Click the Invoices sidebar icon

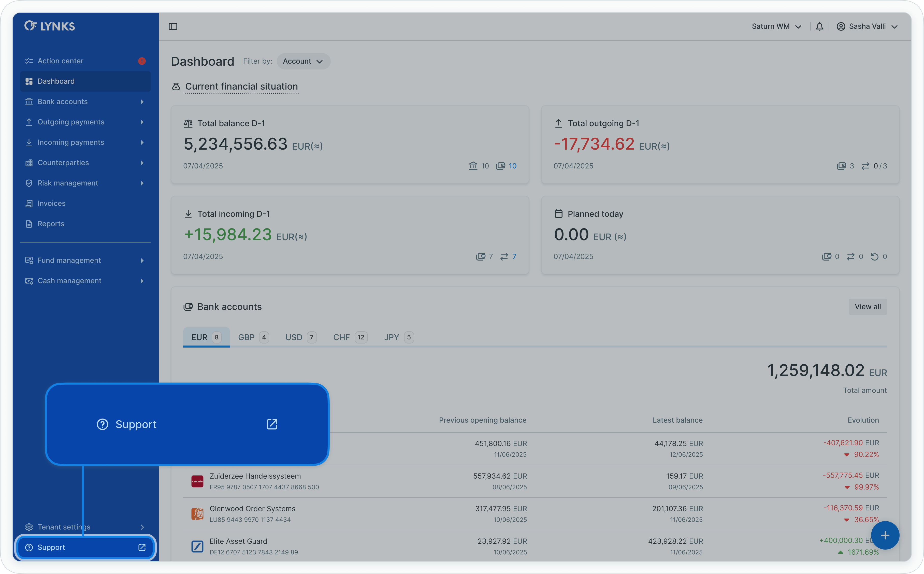(x=29, y=204)
